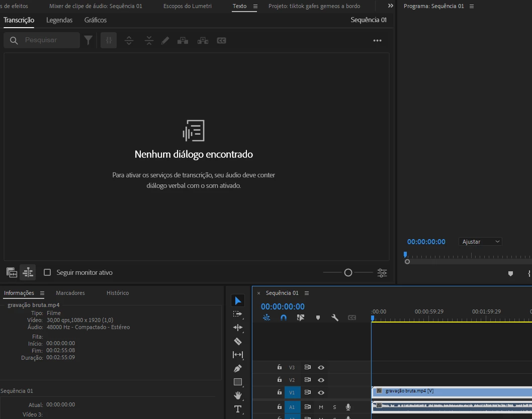Mute audio track A1
The width and height of the screenshot is (532, 419).
pyautogui.click(x=321, y=407)
